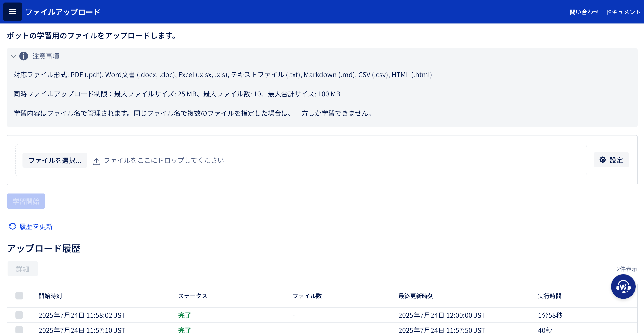
Task: Click the ファイルを選択... button
Action: 55,160
